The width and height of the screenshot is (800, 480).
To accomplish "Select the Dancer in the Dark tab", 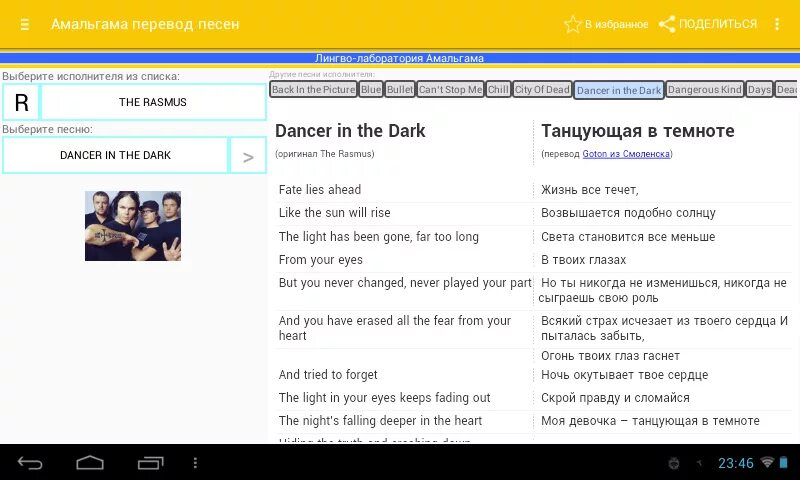I will tap(619, 90).
